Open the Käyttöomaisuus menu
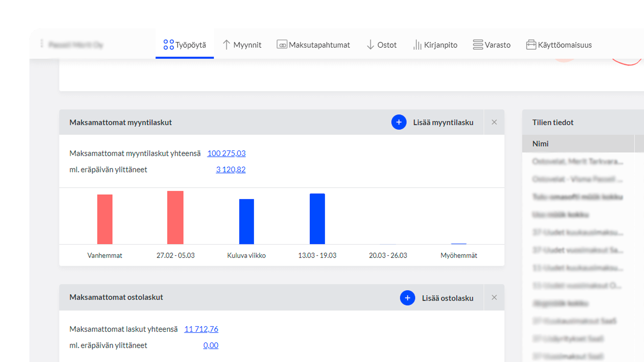The height and width of the screenshot is (362, 644). (559, 45)
